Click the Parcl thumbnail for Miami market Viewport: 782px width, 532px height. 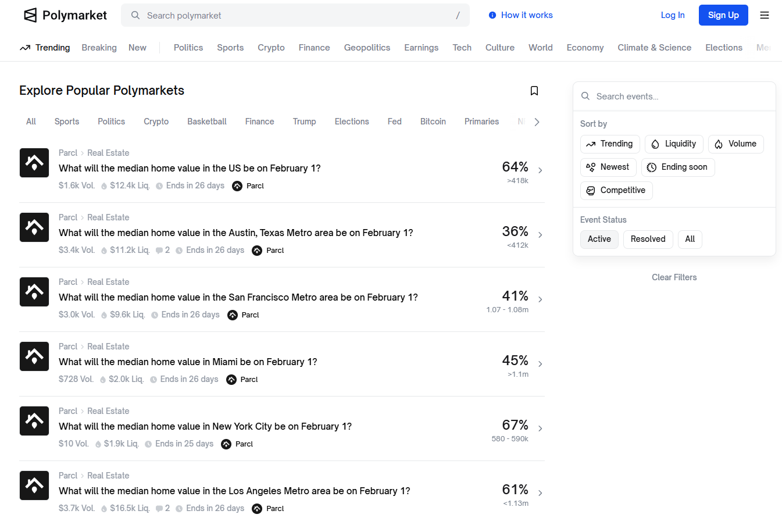(34, 356)
